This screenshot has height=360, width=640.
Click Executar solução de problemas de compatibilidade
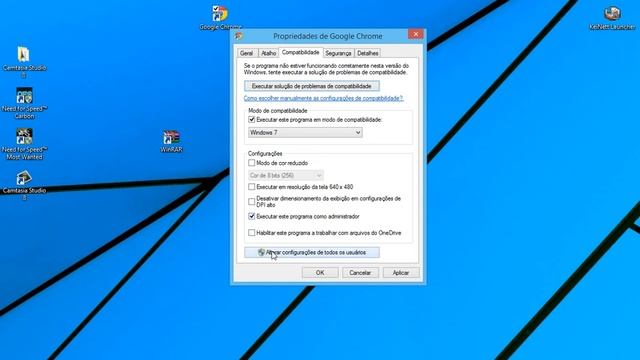pos(312,86)
